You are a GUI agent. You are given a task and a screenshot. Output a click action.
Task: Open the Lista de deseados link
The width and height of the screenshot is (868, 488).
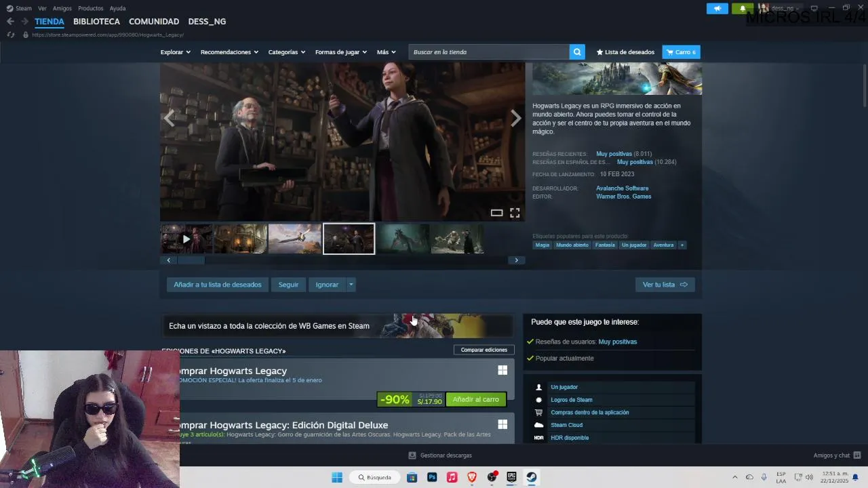pyautogui.click(x=625, y=52)
